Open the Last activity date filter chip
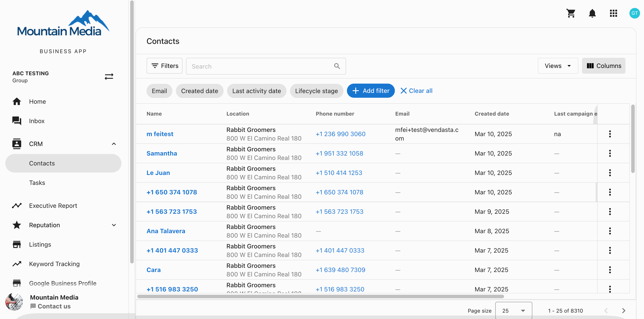The image size is (644, 319). (x=256, y=91)
